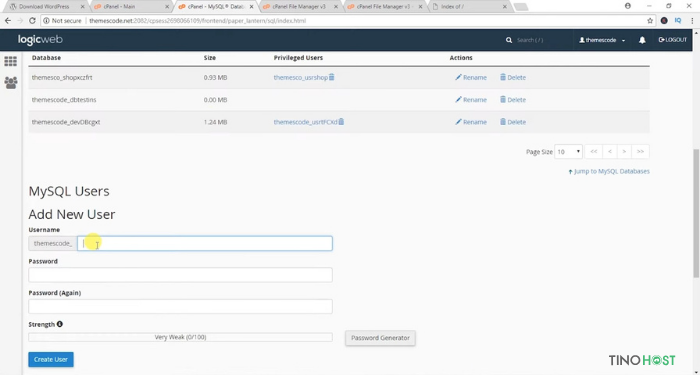Switch to second cPanel File Manager tab
The width and height of the screenshot is (700, 375).
tap(383, 7)
